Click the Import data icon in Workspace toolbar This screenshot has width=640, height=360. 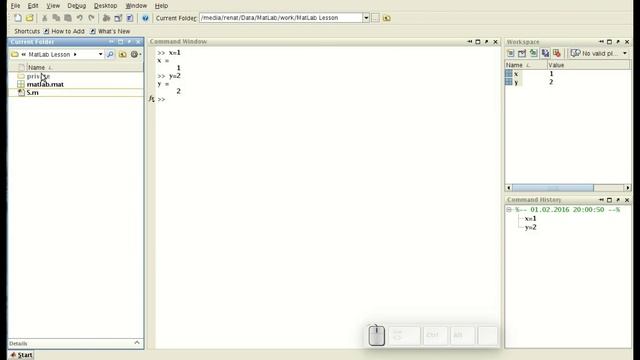533,53
